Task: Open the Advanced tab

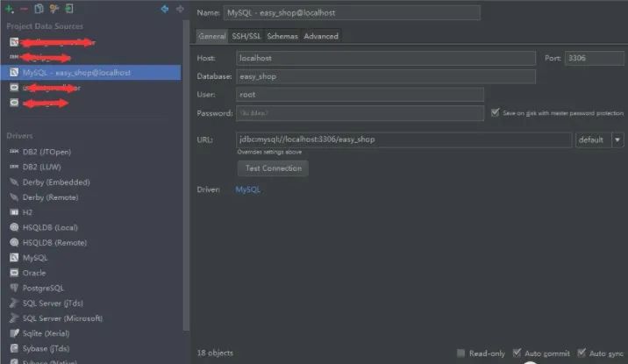Action: click(321, 36)
